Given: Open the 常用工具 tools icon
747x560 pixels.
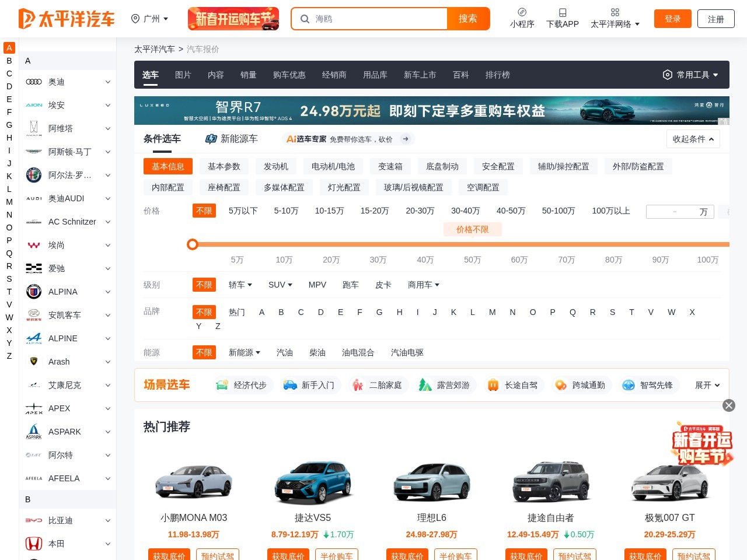Looking at the screenshot, I should click(x=668, y=75).
